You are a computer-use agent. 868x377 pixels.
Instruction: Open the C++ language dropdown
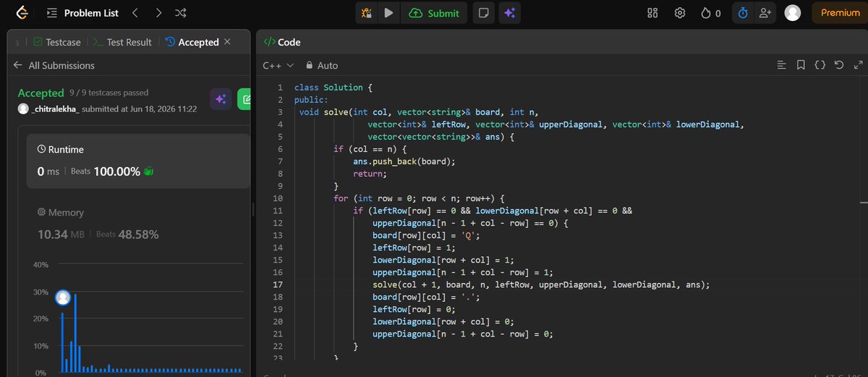pos(278,65)
